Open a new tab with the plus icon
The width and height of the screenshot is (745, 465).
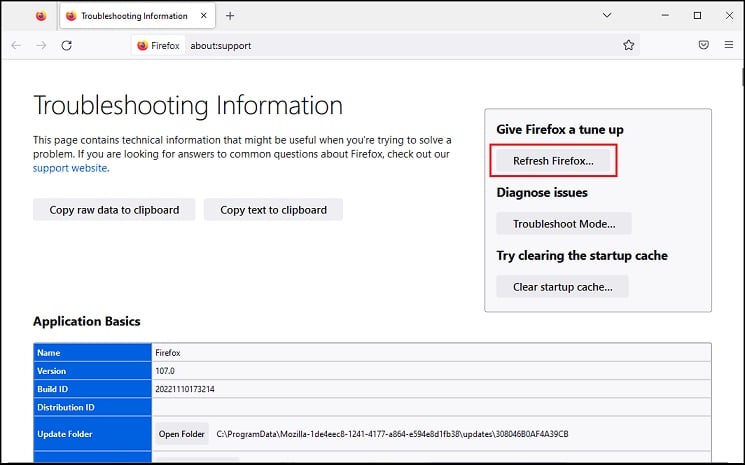(x=230, y=16)
